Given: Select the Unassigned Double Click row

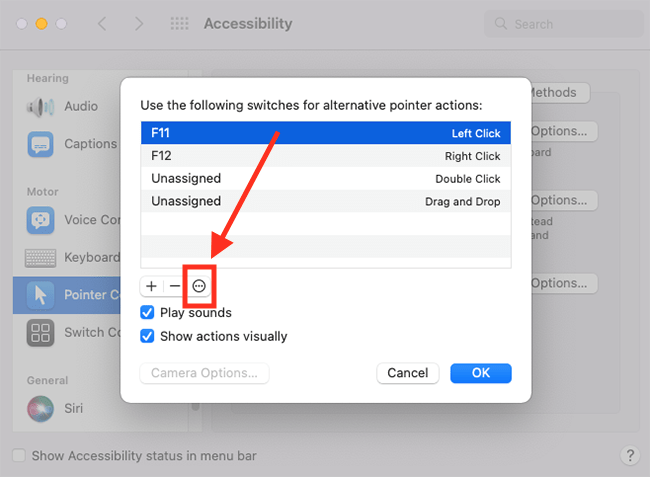Looking at the screenshot, I should click(x=326, y=179).
